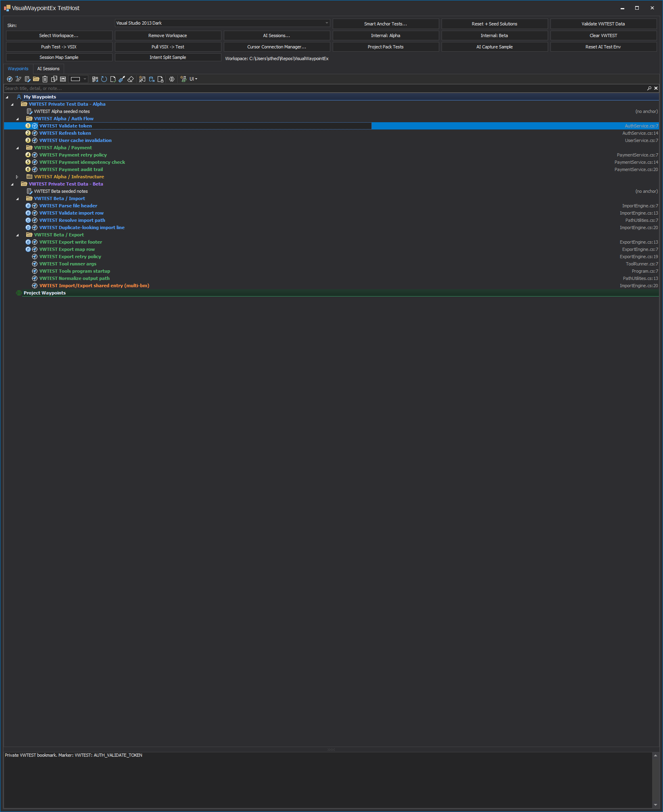663x812 pixels.
Task: Click the Cursor Connection Manager... button
Action: pyautogui.click(x=277, y=47)
